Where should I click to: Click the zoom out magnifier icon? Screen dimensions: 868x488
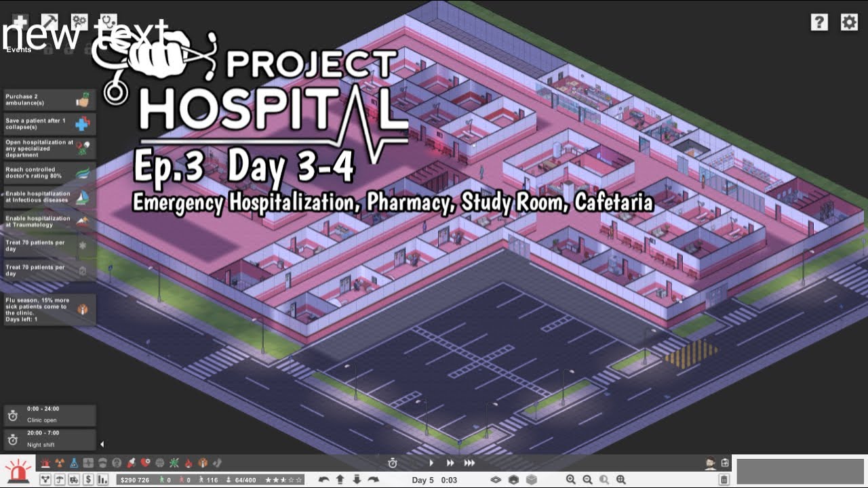(587, 479)
